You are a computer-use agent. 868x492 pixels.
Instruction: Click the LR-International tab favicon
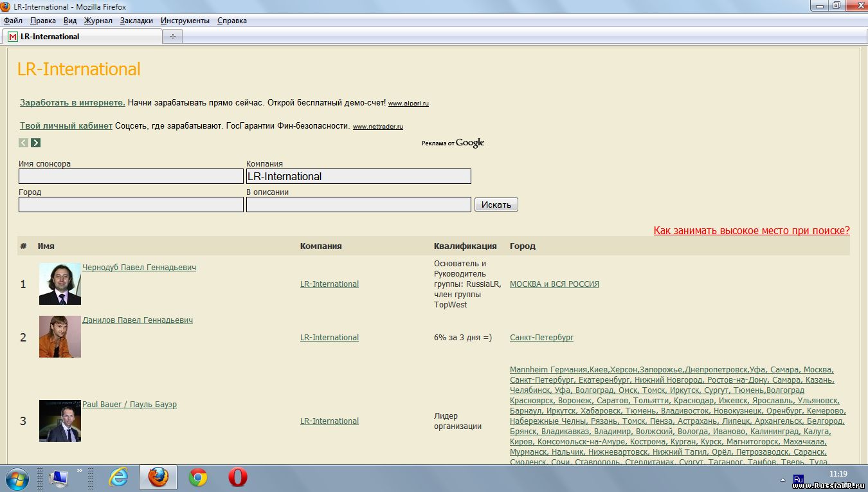[13, 37]
